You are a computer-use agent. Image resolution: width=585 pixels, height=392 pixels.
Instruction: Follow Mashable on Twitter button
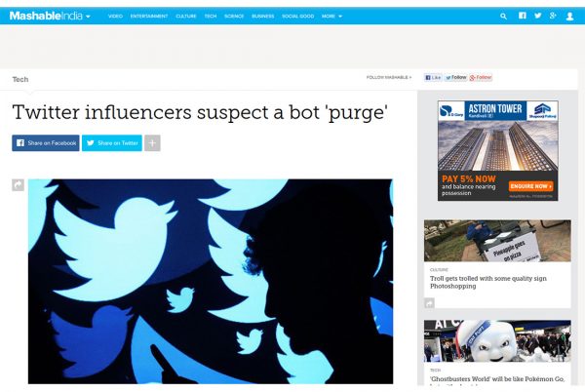point(455,77)
